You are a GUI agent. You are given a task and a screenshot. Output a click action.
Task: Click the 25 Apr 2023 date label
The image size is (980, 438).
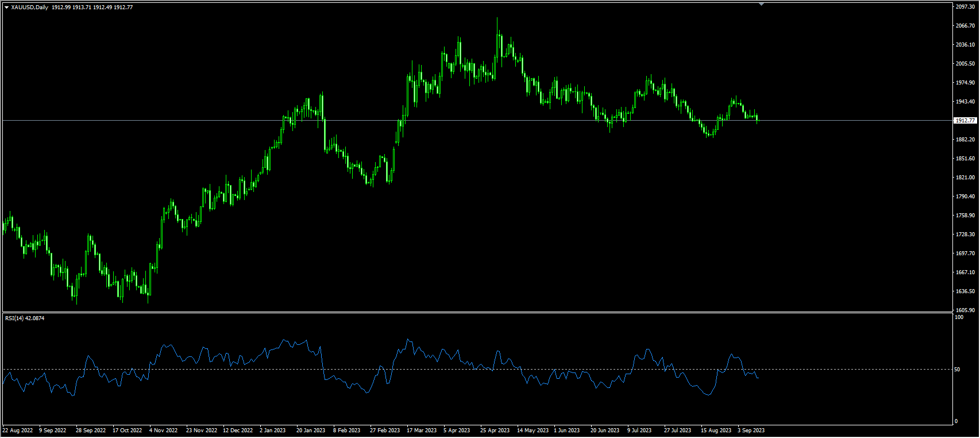point(495,431)
